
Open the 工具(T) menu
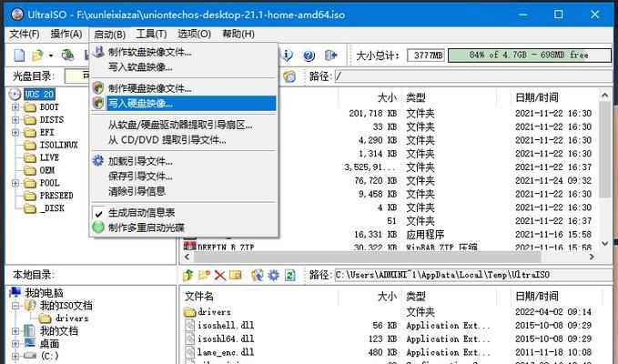tap(151, 35)
